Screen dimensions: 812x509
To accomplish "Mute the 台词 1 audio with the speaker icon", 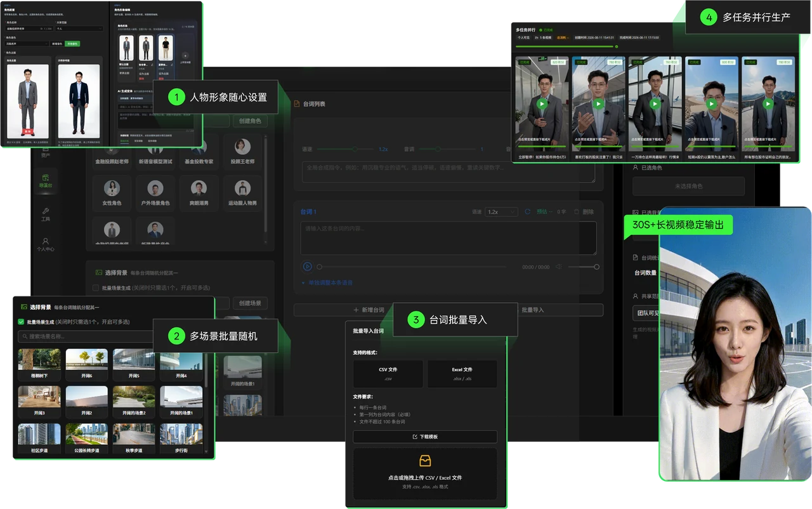I will click(x=558, y=267).
